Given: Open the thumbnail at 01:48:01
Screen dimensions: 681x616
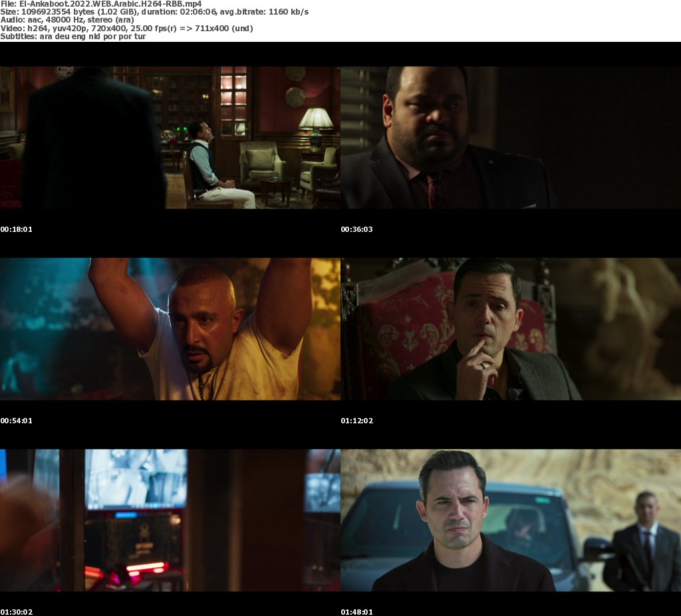Looking at the screenshot, I should point(511,520).
